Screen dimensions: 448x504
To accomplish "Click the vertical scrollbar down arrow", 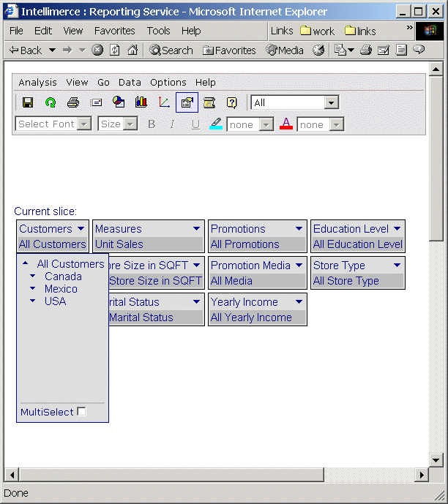I will (436, 460).
